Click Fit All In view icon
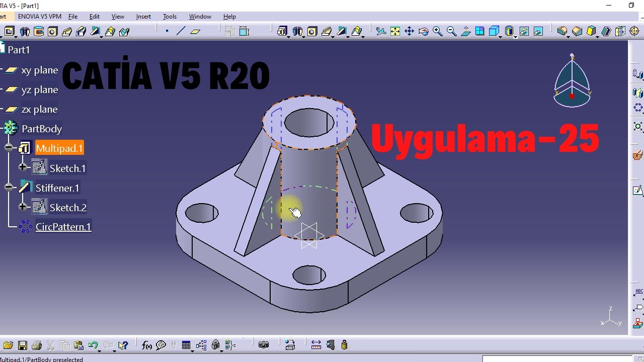 point(395,31)
